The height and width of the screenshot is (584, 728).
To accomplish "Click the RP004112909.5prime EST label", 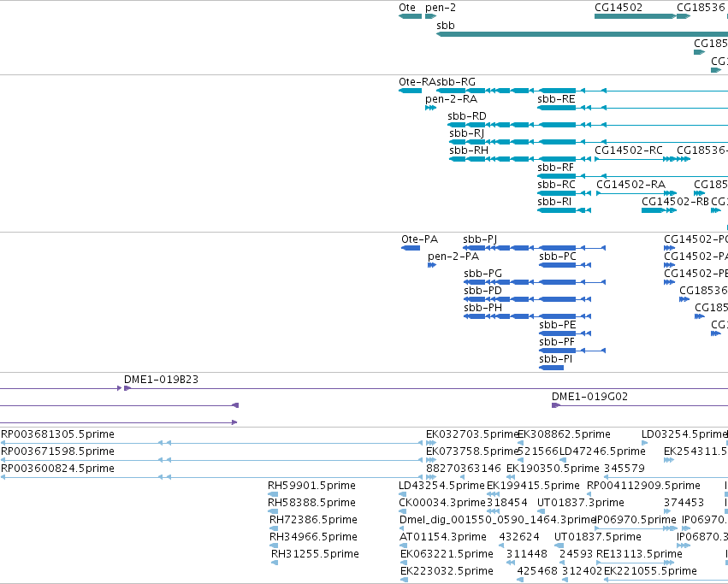I will (643, 486).
